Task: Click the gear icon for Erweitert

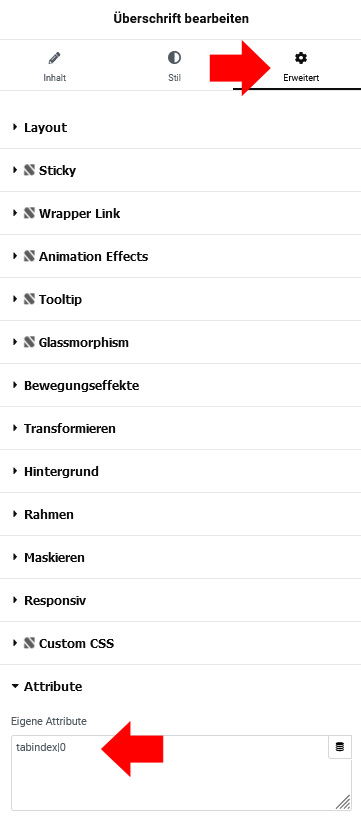Action: pyautogui.click(x=301, y=58)
